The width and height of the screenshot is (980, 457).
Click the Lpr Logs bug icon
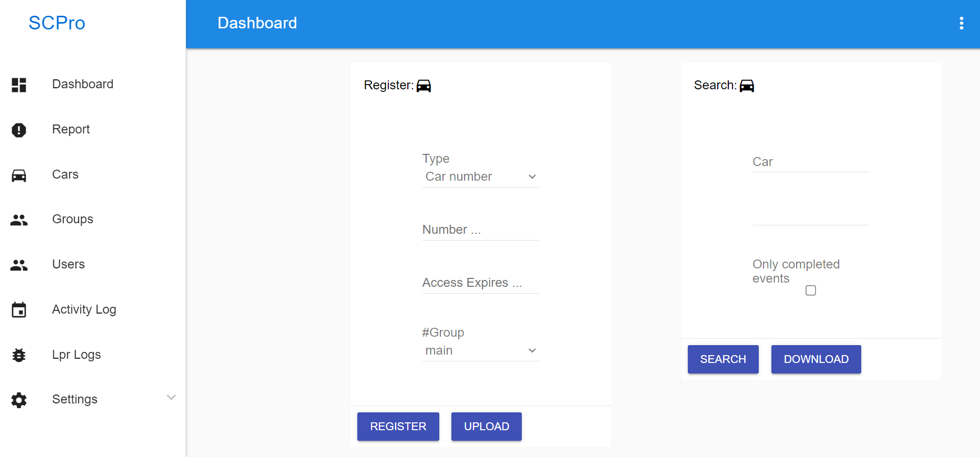tap(19, 355)
